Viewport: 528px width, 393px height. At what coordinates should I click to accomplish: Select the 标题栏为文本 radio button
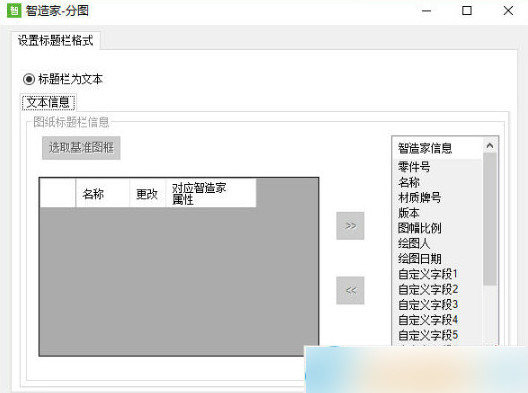click(x=29, y=79)
